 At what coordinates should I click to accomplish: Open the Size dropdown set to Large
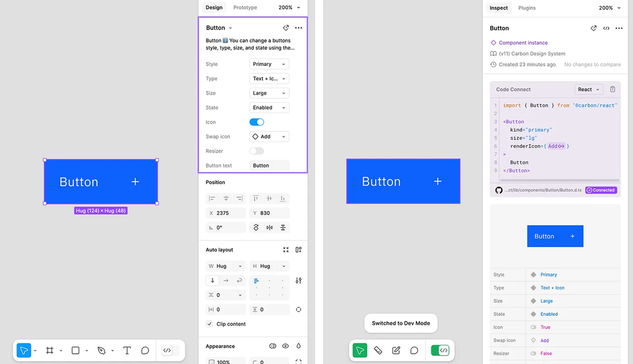269,93
